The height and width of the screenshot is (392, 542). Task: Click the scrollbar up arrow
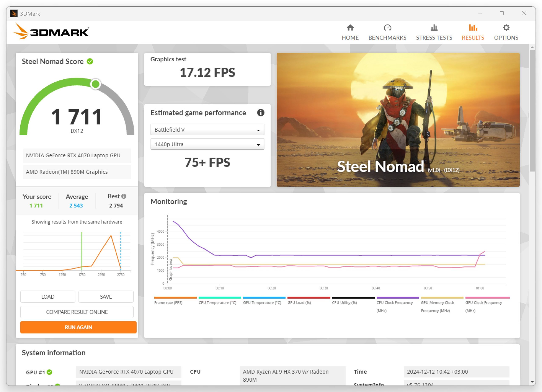(532, 47)
